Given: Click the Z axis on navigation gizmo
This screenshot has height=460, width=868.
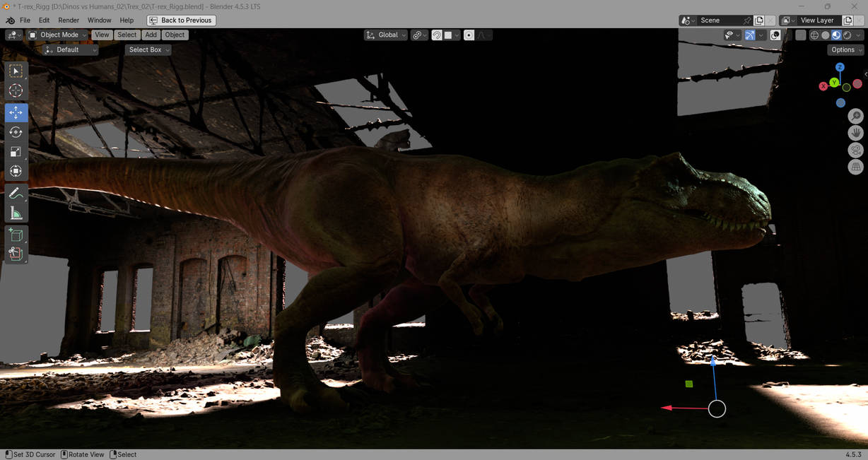Looking at the screenshot, I should pos(840,67).
